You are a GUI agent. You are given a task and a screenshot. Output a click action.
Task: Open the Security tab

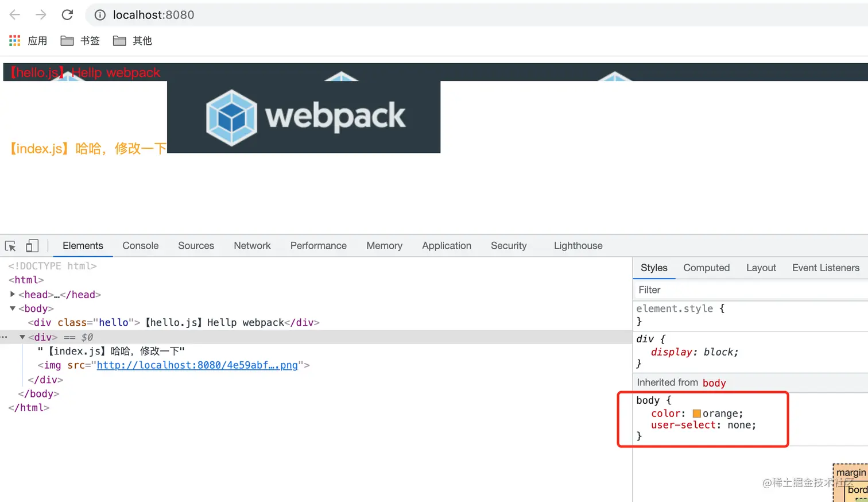coord(509,246)
